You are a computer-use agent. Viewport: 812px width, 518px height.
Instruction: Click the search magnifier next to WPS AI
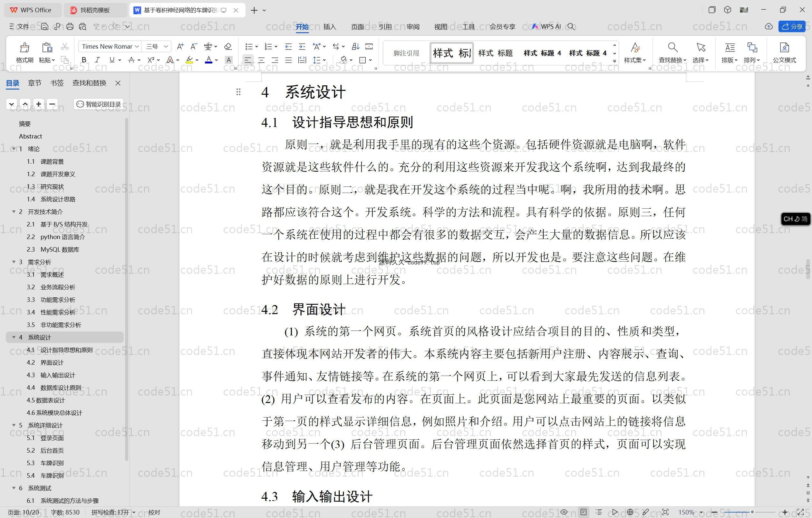coord(571,26)
